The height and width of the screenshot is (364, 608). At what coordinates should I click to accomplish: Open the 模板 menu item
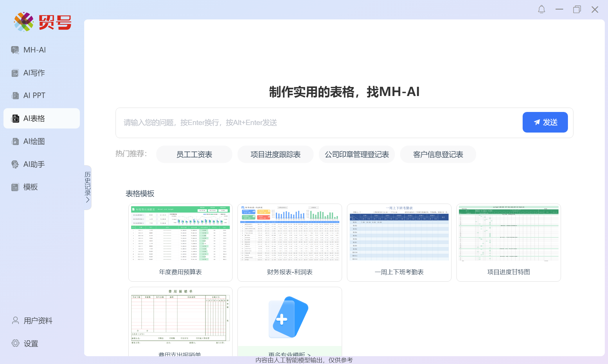coord(42,187)
